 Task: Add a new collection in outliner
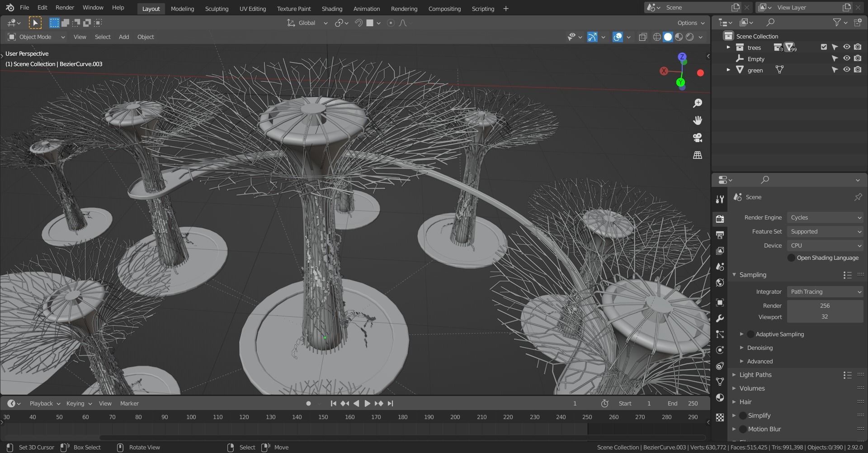(858, 22)
